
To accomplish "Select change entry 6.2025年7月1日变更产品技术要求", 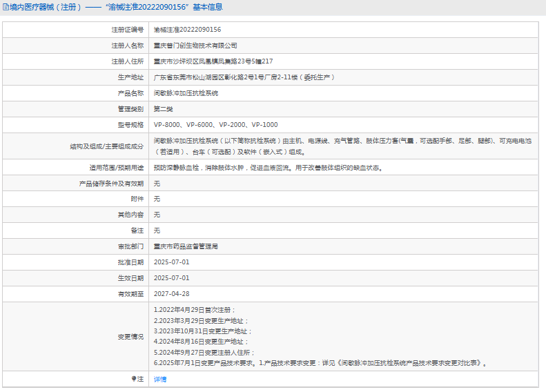I will click(x=320, y=363).
